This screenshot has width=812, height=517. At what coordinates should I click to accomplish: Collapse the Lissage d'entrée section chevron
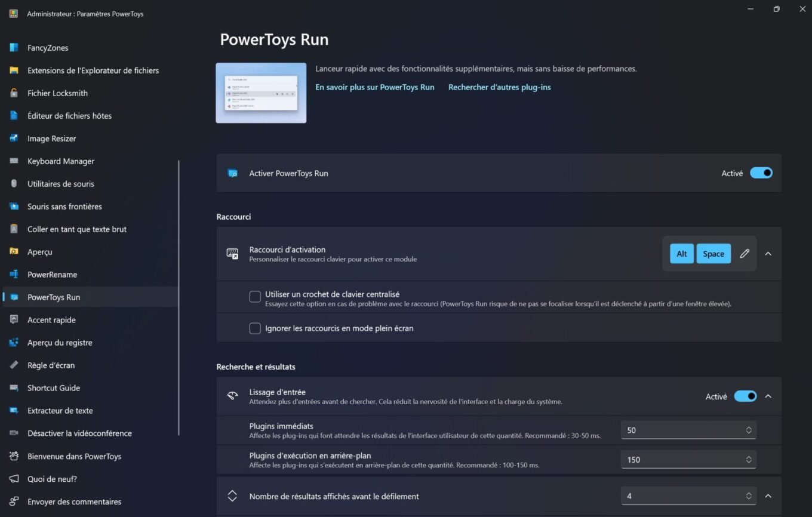(768, 396)
